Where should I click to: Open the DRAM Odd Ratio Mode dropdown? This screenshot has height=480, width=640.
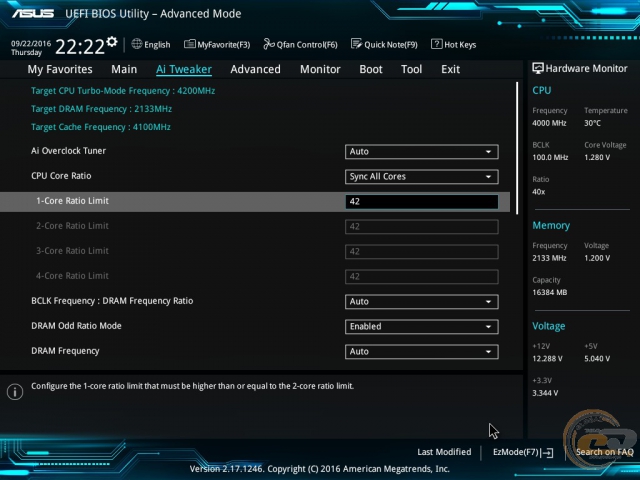click(421, 327)
